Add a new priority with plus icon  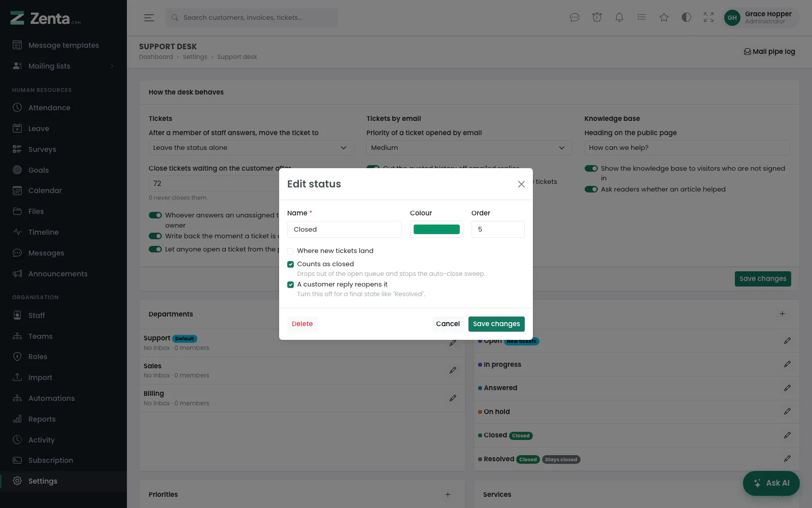pyautogui.click(x=448, y=494)
